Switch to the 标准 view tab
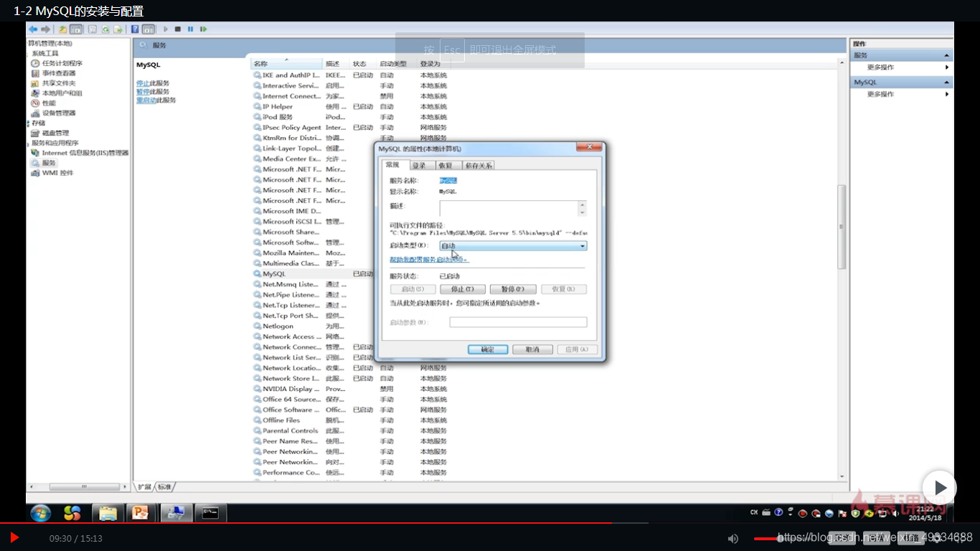 pyautogui.click(x=165, y=487)
